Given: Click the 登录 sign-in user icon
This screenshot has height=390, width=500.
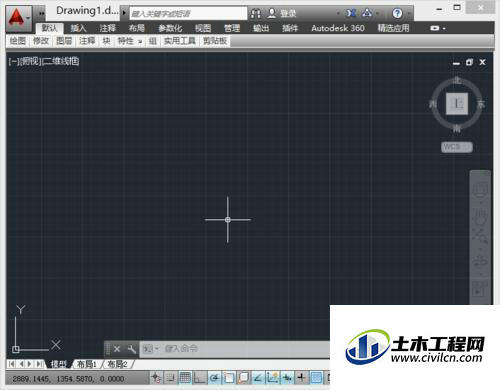Looking at the screenshot, I should 272,13.
